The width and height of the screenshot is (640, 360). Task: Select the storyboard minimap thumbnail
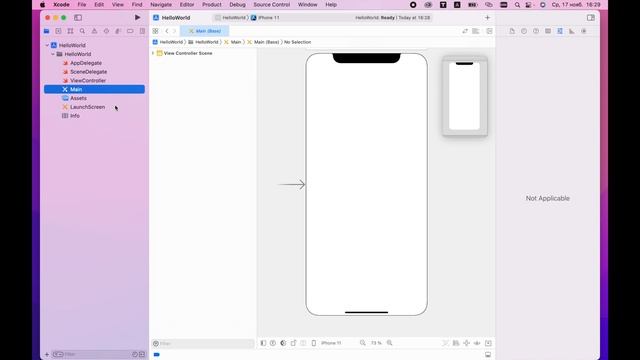click(465, 96)
